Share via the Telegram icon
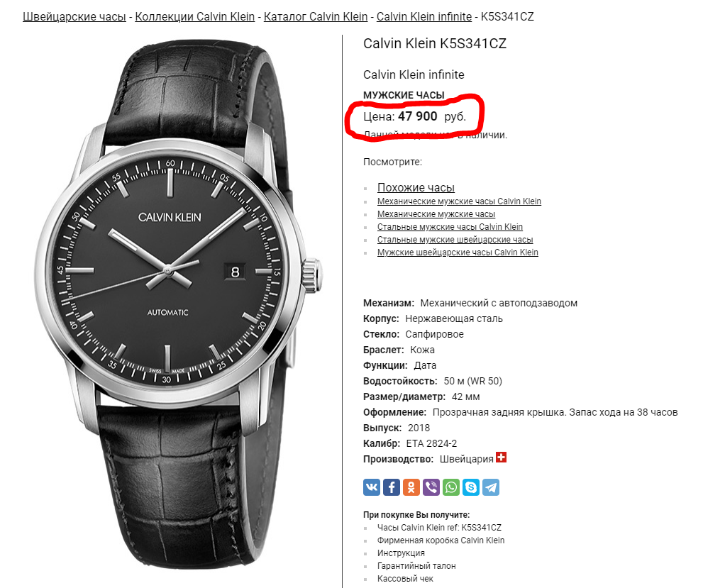The image size is (703, 588). click(x=491, y=487)
